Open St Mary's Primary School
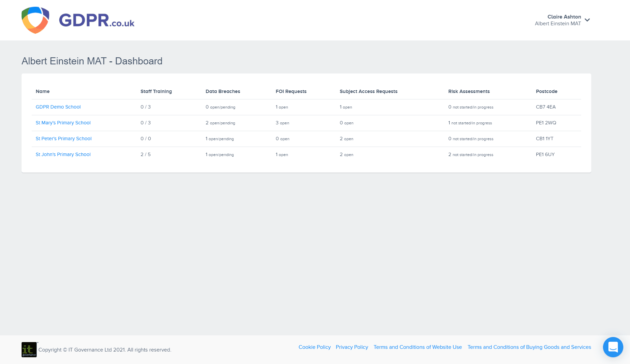Screen dimensions: 630x364 coord(63,123)
